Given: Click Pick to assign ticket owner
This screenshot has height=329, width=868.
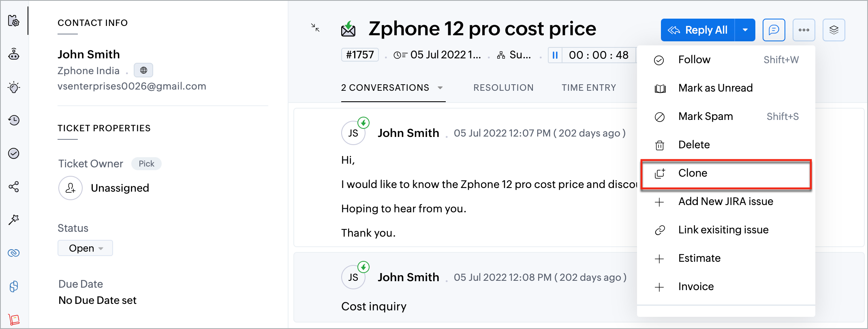Looking at the screenshot, I should click(146, 164).
